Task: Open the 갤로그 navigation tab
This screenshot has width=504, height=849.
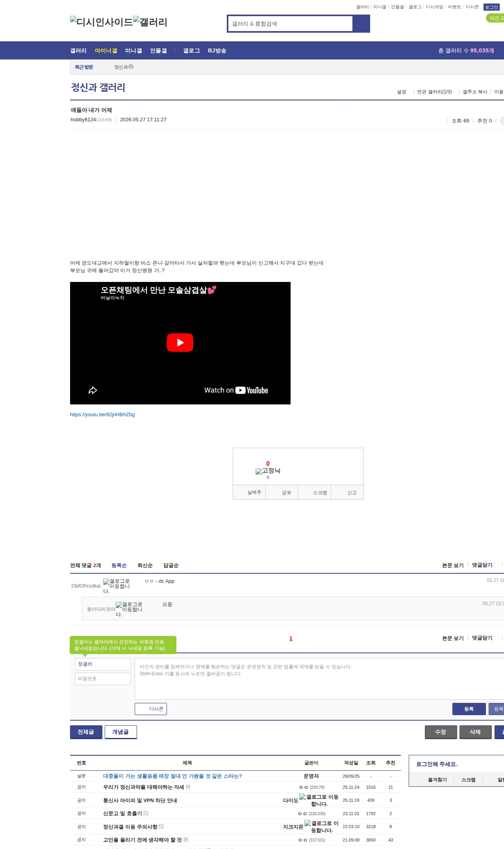Action: click(191, 50)
